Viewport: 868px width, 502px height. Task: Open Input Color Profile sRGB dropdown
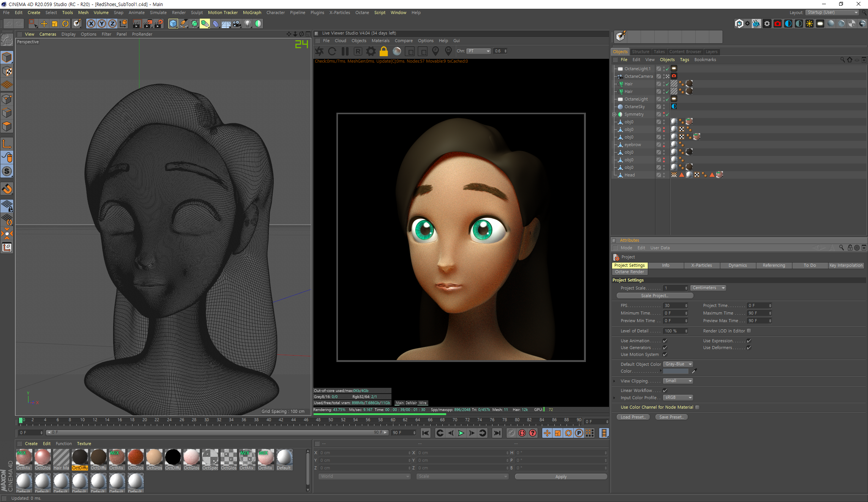point(678,398)
